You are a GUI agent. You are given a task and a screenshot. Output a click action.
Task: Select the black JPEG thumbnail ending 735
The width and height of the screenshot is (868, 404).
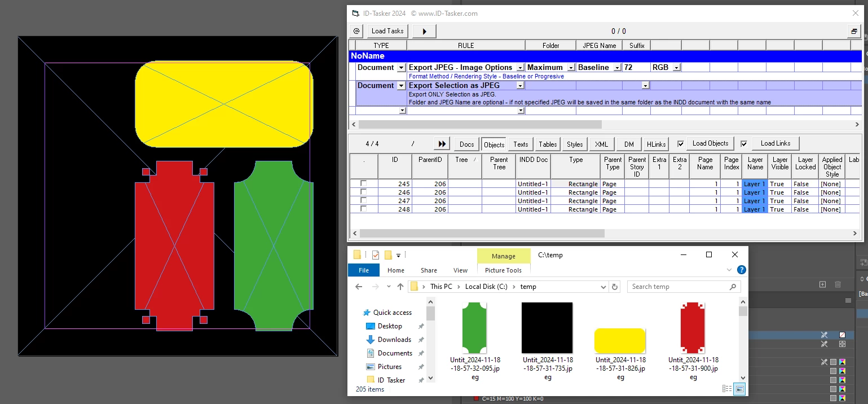[x=547, y=328]
